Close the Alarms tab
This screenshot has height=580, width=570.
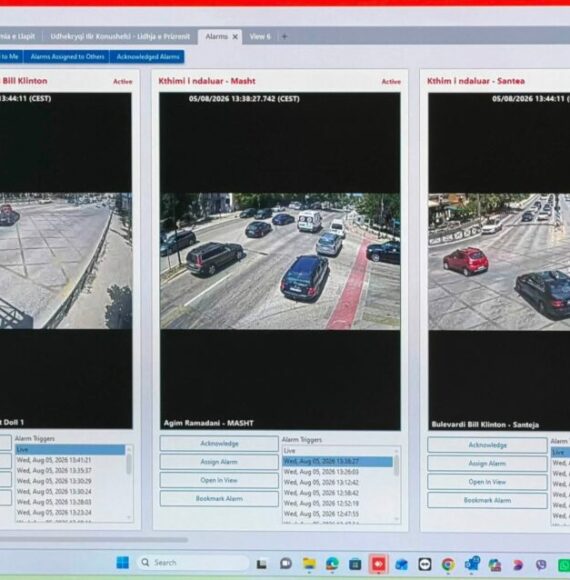(235, 37)
